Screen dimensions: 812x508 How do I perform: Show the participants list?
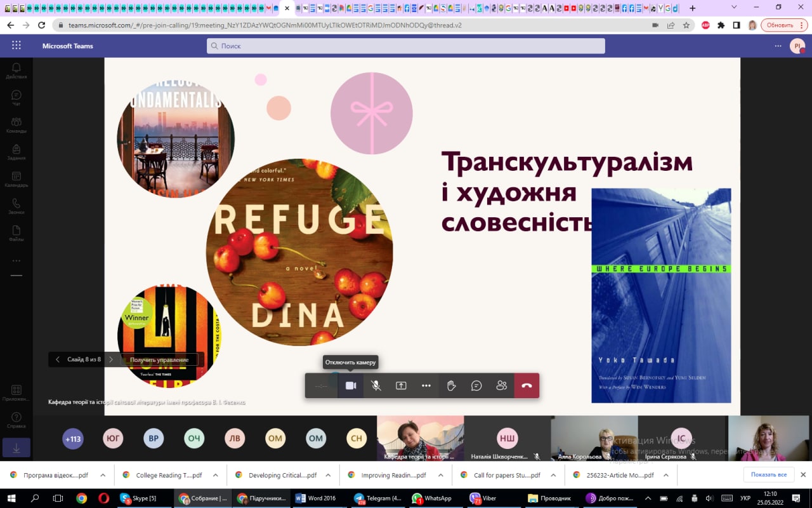(502, 385)
